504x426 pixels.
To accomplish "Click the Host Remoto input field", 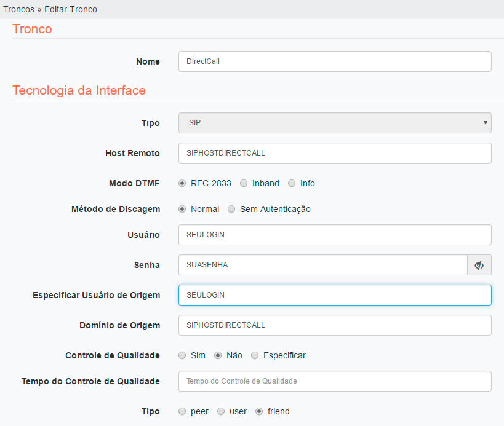I will click(335, 153).
